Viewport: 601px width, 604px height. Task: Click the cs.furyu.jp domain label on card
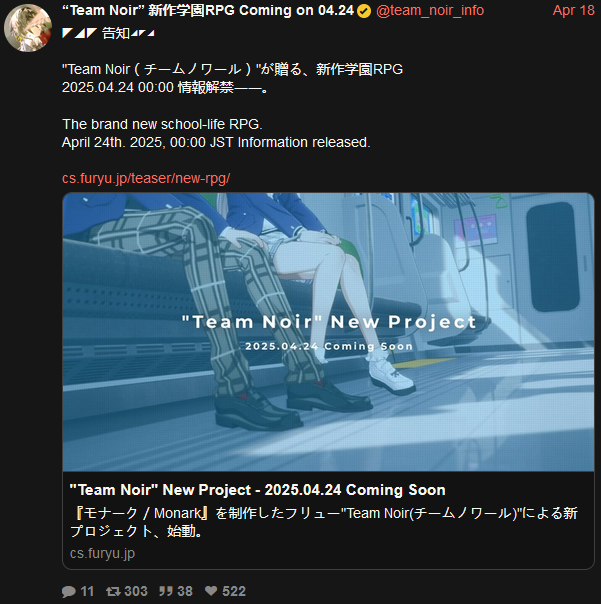(102, 553)
